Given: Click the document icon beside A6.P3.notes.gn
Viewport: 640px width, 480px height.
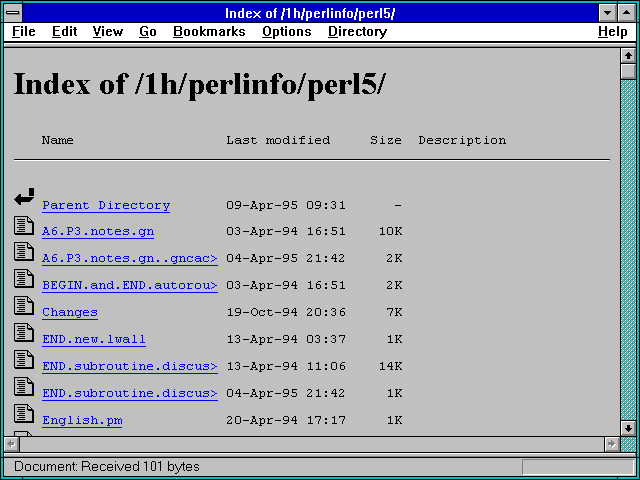Looking at the screenshot, I should [24, 225].
